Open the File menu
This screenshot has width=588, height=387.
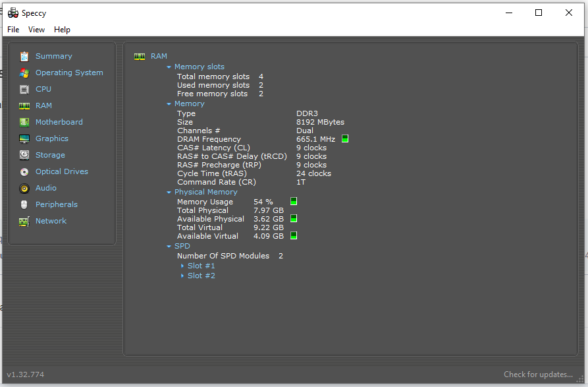[13, 30]
